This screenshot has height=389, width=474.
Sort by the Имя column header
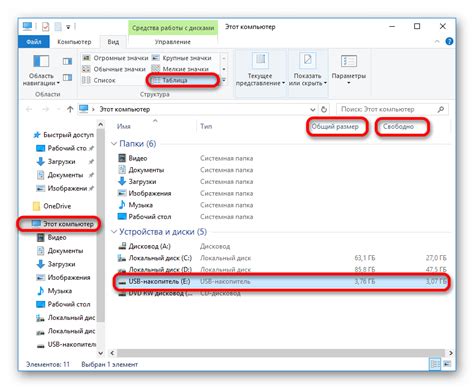click(123, 127)
